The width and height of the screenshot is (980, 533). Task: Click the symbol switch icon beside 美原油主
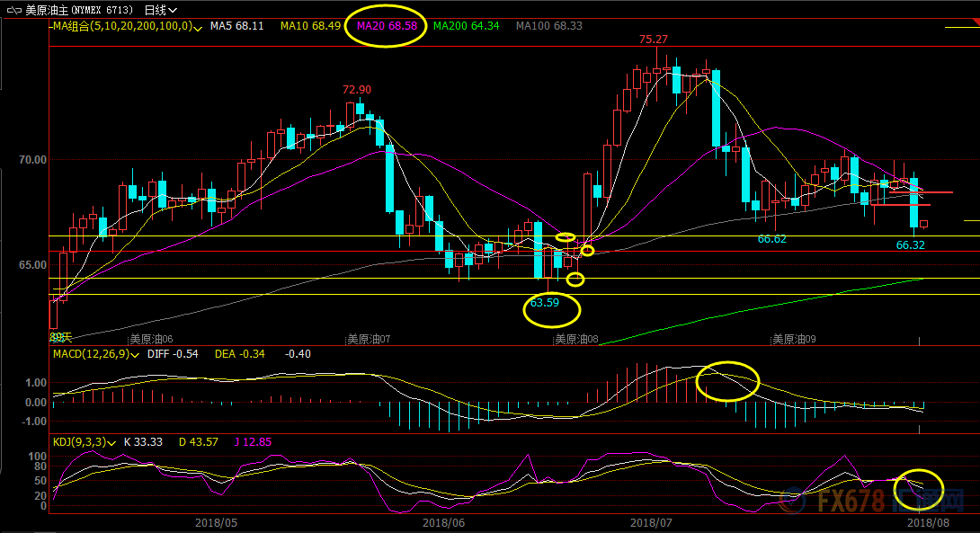(13, 11)
